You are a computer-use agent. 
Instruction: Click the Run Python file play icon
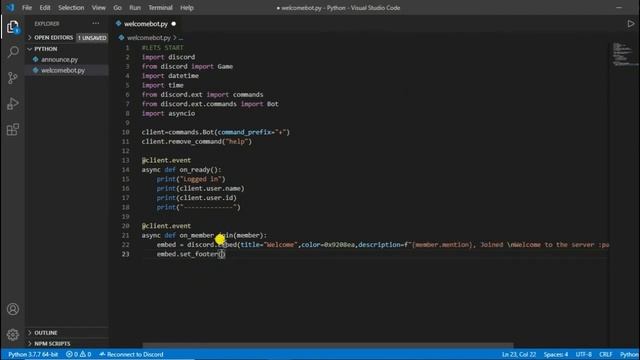point(631,24)
